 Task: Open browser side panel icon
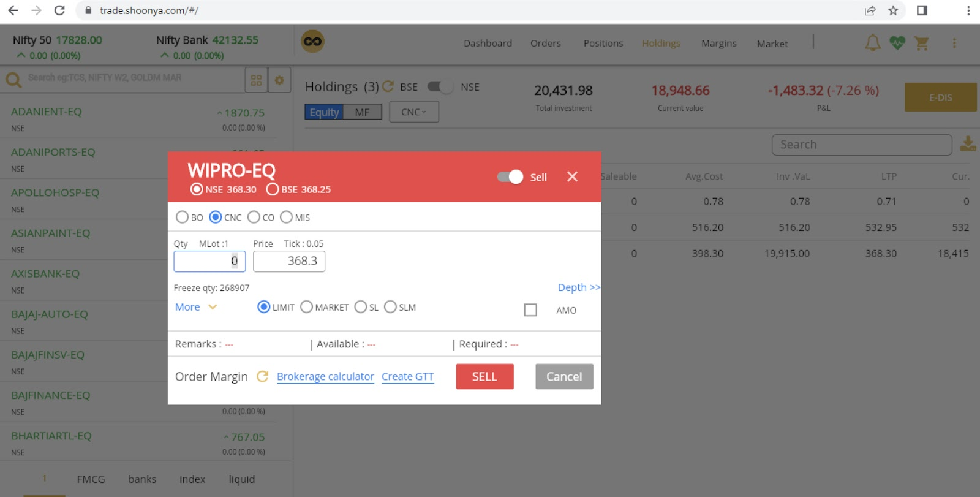922,10
